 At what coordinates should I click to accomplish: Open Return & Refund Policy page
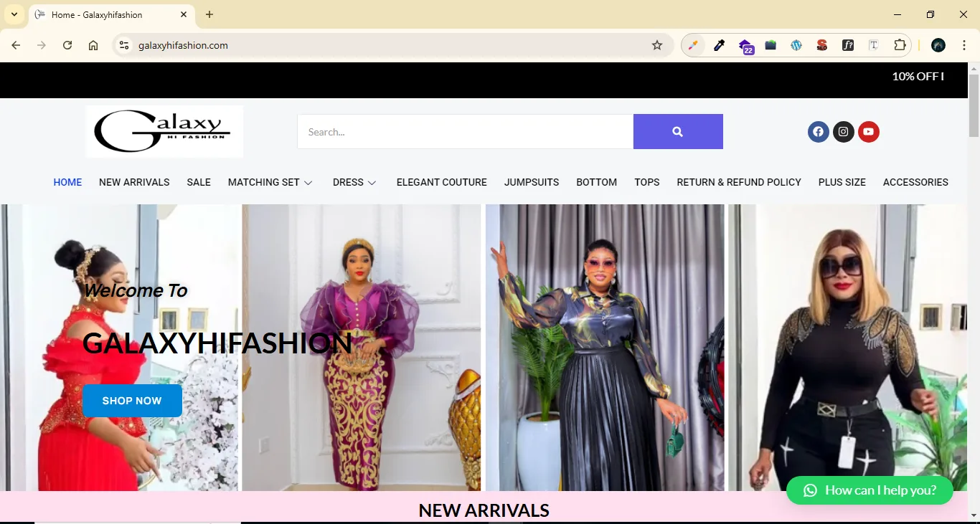(x=738, y=183)
